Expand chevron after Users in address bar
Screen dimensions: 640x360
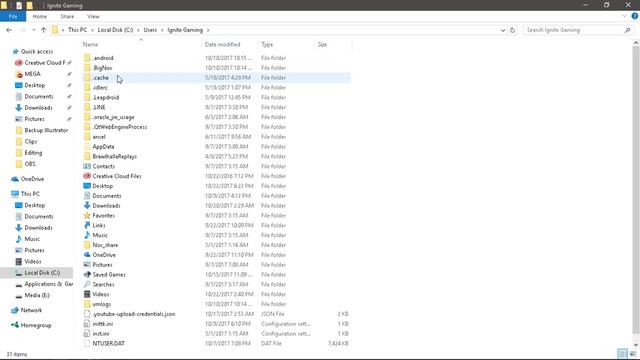[x=162, y=30]
